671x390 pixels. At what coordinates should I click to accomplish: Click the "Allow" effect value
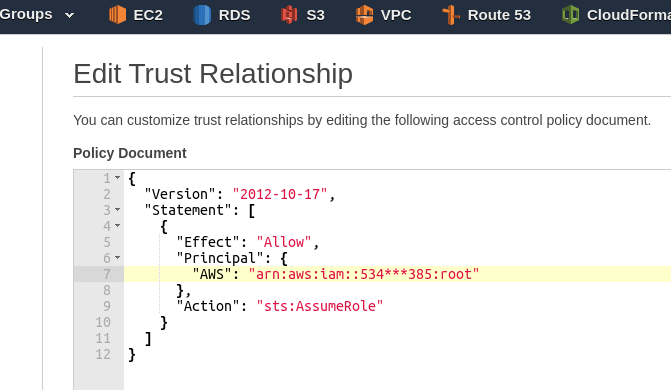click(284, 242)
